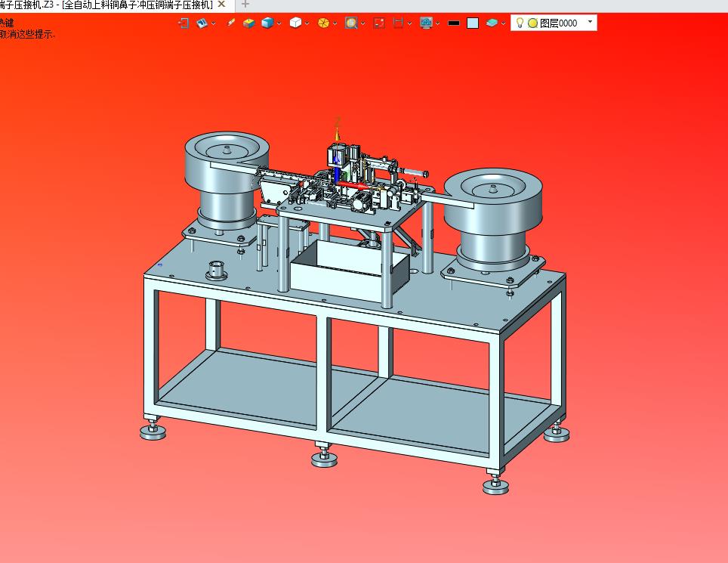Expand the orange circle icon dropdown
The image size is (728, 563).
pos(335,23)
